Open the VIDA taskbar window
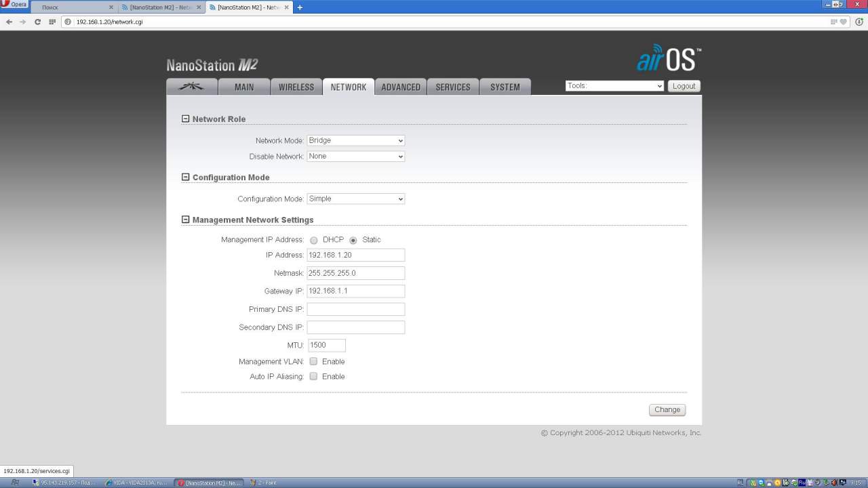The image size is (868, 488). point(138,483)
